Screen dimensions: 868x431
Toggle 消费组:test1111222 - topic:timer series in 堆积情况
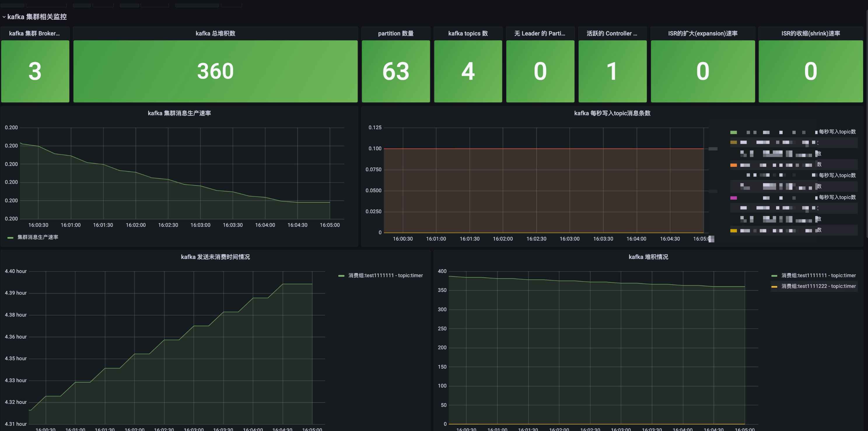click(x=818, y=286)
